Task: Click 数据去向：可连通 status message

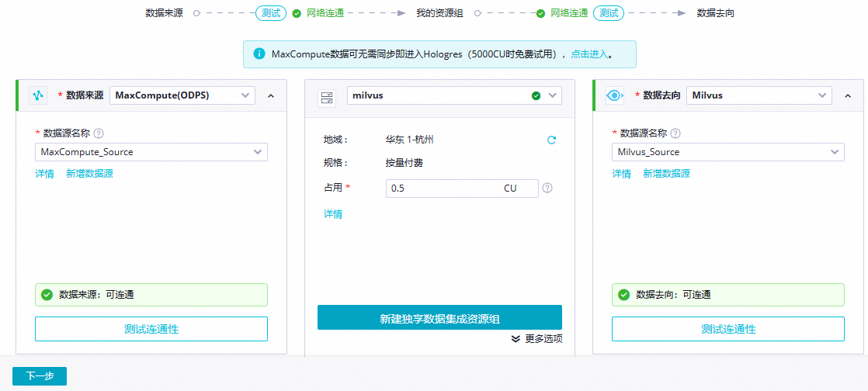Action: [x=728, y=295]
